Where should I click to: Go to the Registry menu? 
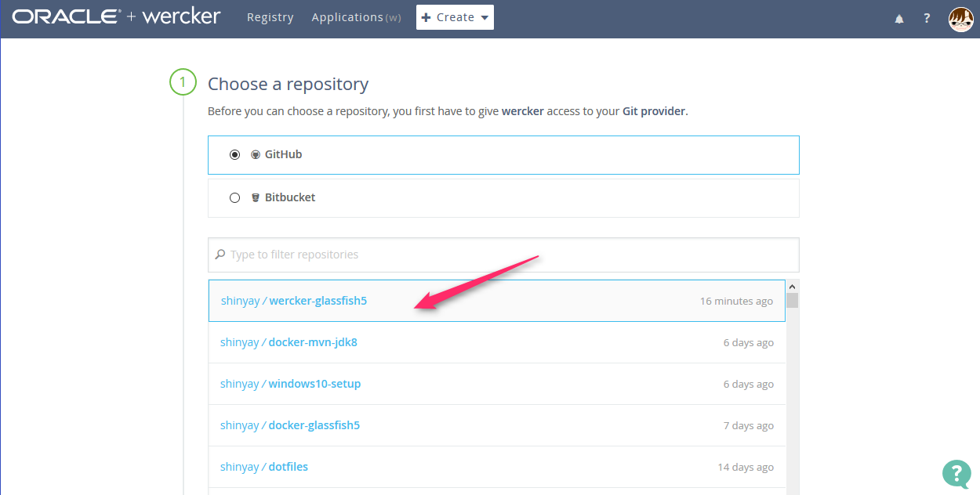(270, 17)
